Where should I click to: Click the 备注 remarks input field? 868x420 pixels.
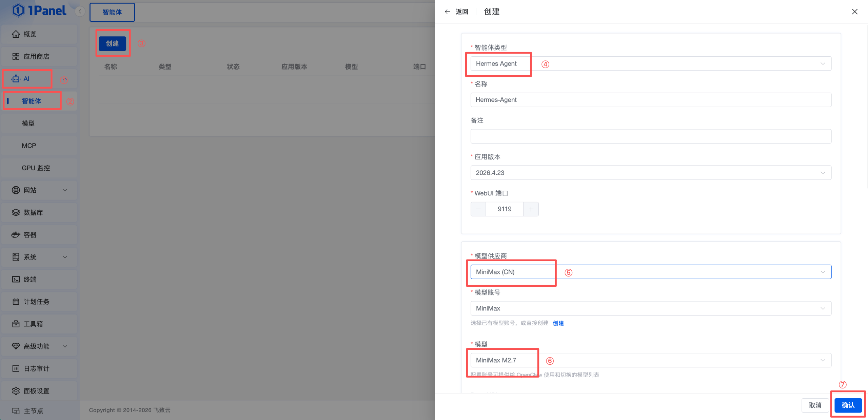[x=650, y=136]
